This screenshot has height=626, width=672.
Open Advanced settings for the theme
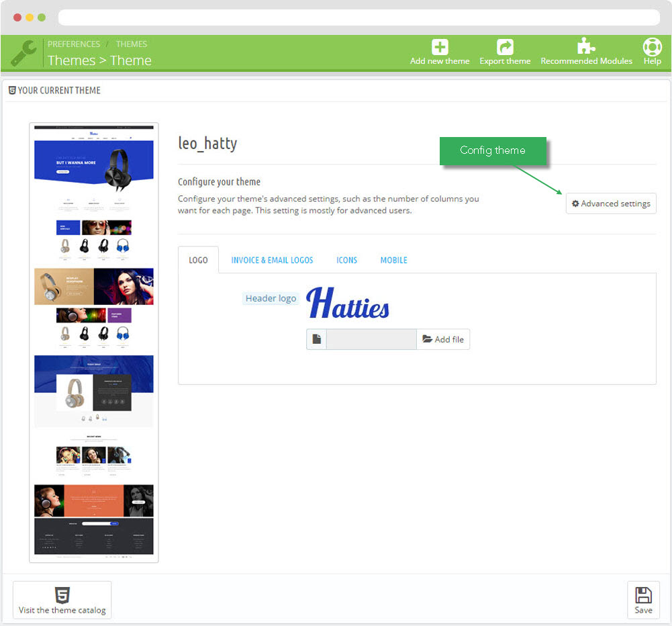point(611,204)
